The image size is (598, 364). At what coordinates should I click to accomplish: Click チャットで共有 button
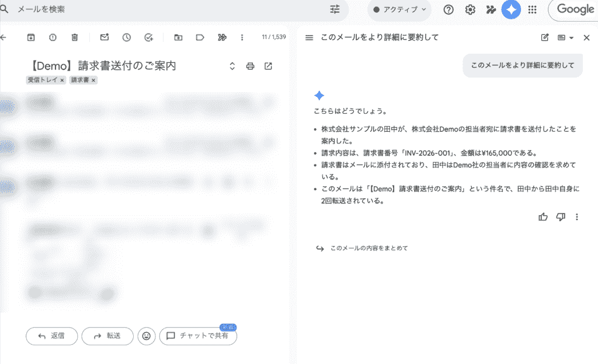tap(198, 336)
